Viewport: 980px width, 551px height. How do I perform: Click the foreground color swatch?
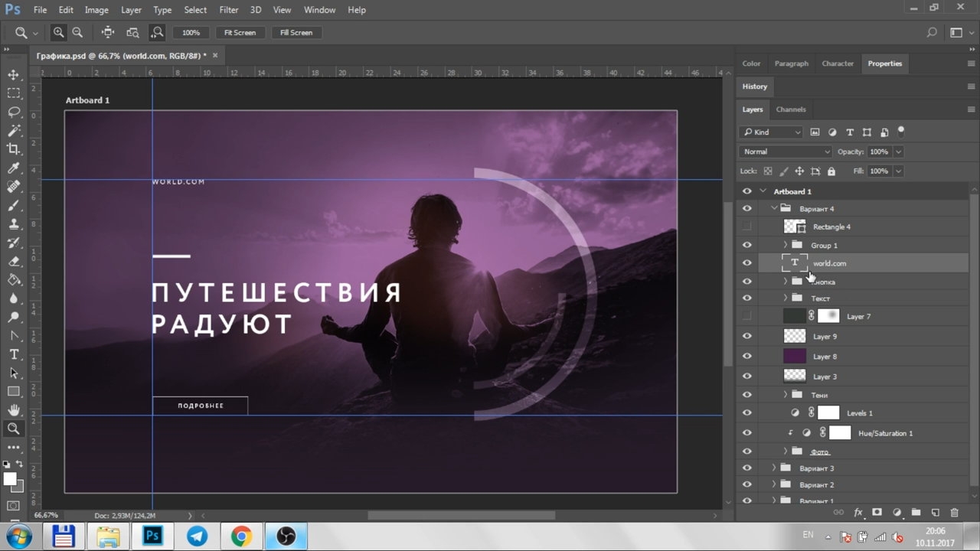(x=10, y=479)
